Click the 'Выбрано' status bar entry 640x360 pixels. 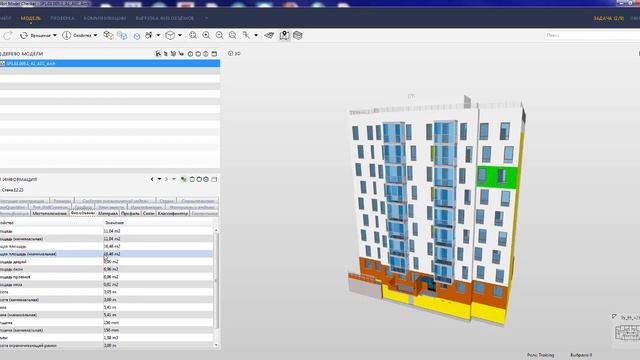581,355
